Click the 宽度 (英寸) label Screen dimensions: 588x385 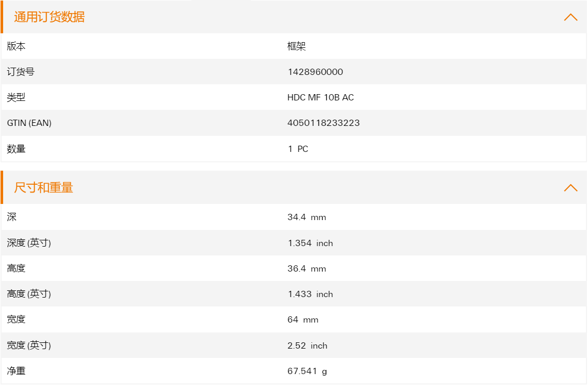point(29,345)
